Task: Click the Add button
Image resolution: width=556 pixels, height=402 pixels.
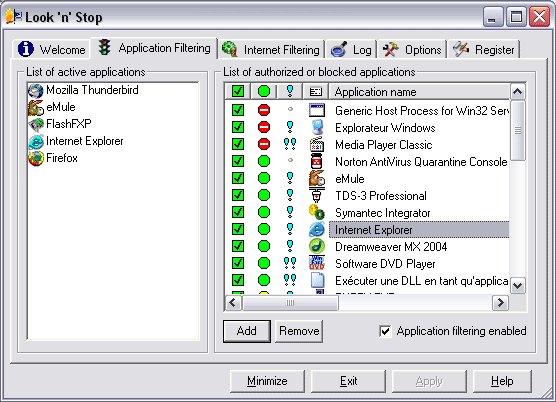Action: pos(247,331)
